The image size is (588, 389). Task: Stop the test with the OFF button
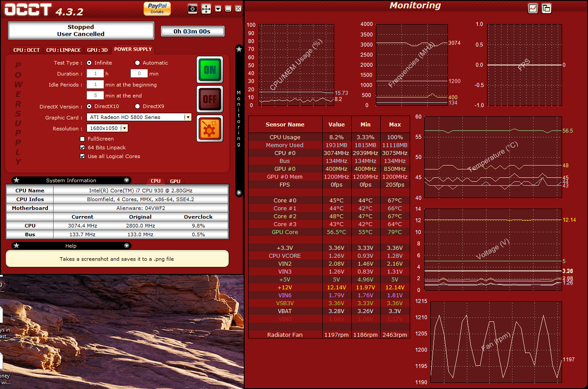tap(210, 99)
